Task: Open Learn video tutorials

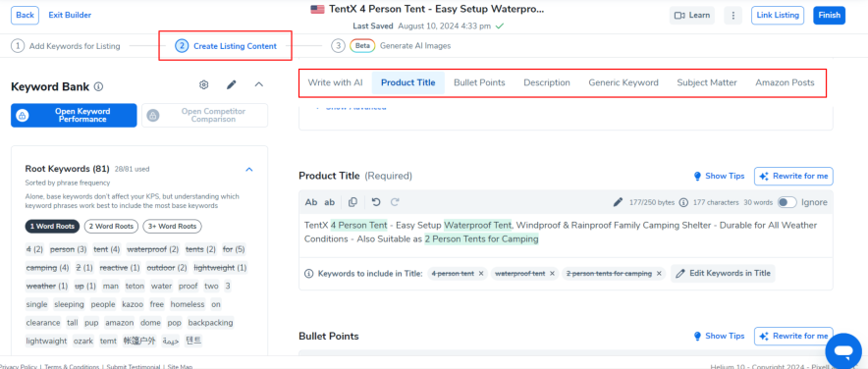Action: pyautogui.click(x=692, y=15)
